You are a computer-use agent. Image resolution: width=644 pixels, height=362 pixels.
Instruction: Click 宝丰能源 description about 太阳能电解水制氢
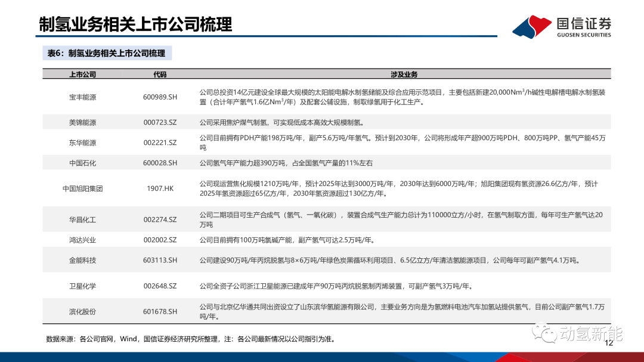[402, 97]
